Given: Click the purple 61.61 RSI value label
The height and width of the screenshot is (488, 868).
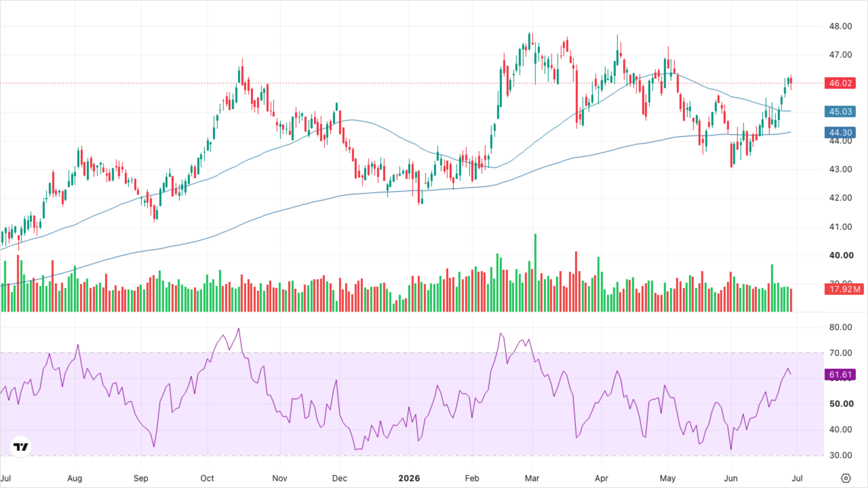Looking at the screenshot, I should [840, 374].
